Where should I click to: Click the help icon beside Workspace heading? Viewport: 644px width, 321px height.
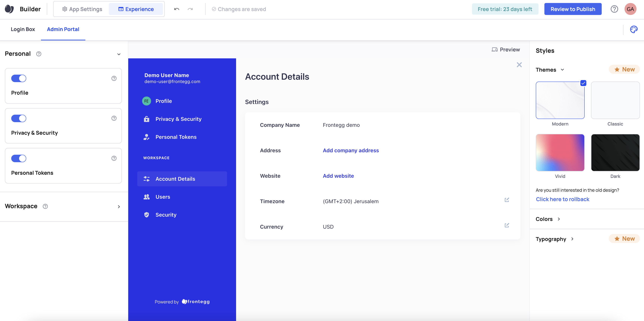pyautogui.click(x=45, y=206)
